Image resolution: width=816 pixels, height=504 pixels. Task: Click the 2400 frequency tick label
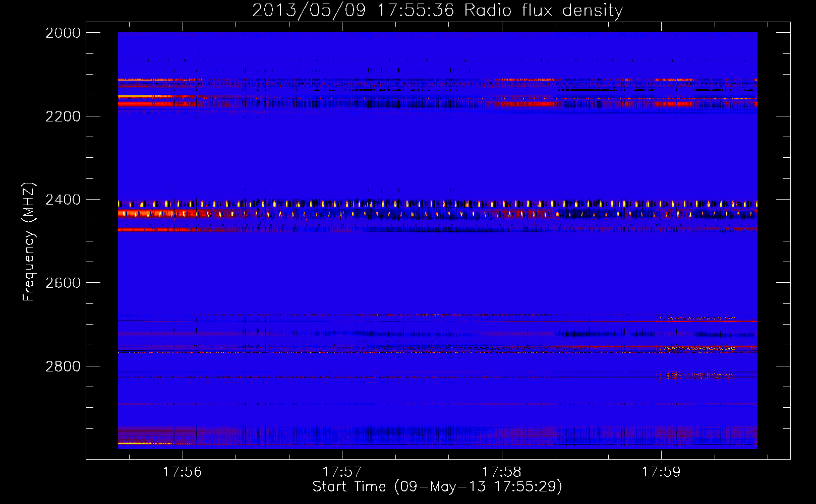pyautogui.click(x=63, y=200)
